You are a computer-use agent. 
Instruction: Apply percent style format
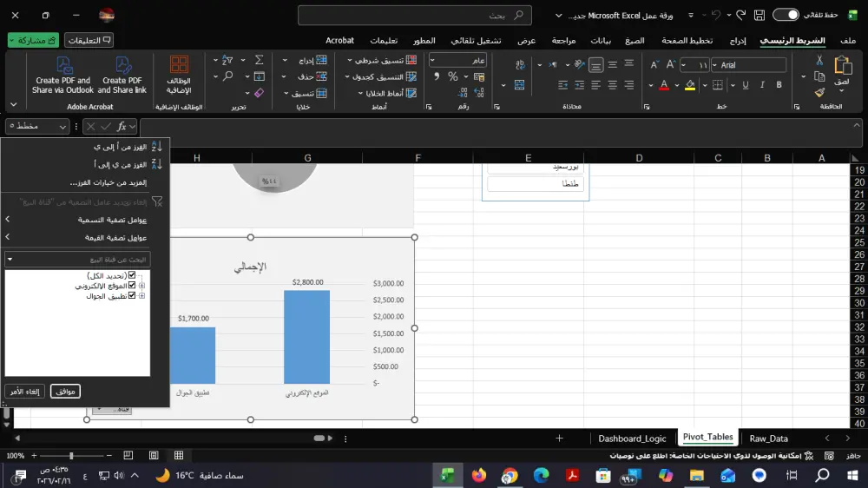[453, 76]
